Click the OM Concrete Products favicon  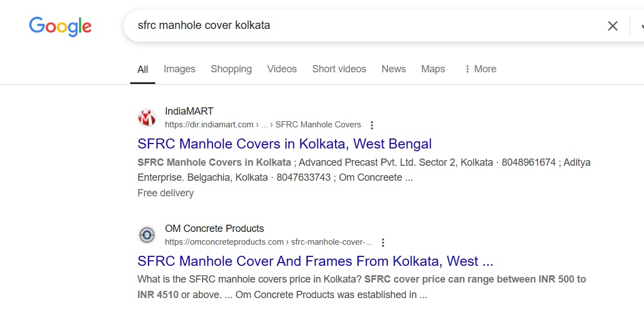pyautogui.click(x=147, y=235)
